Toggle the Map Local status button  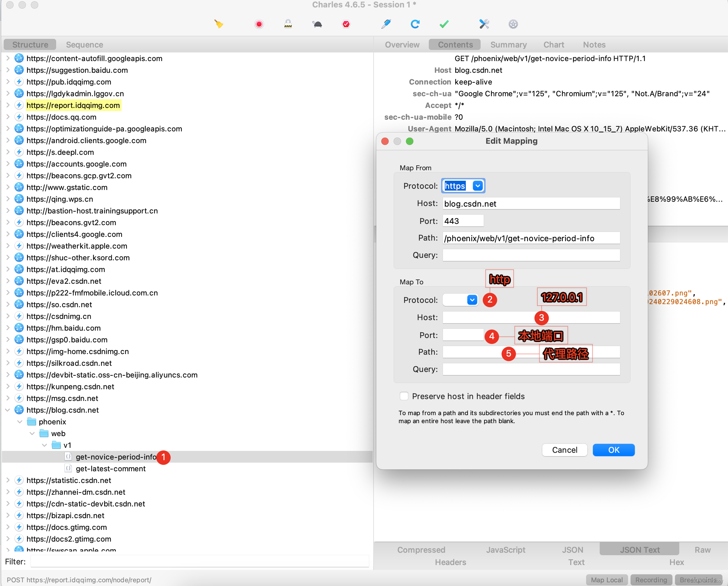point(606,580)
